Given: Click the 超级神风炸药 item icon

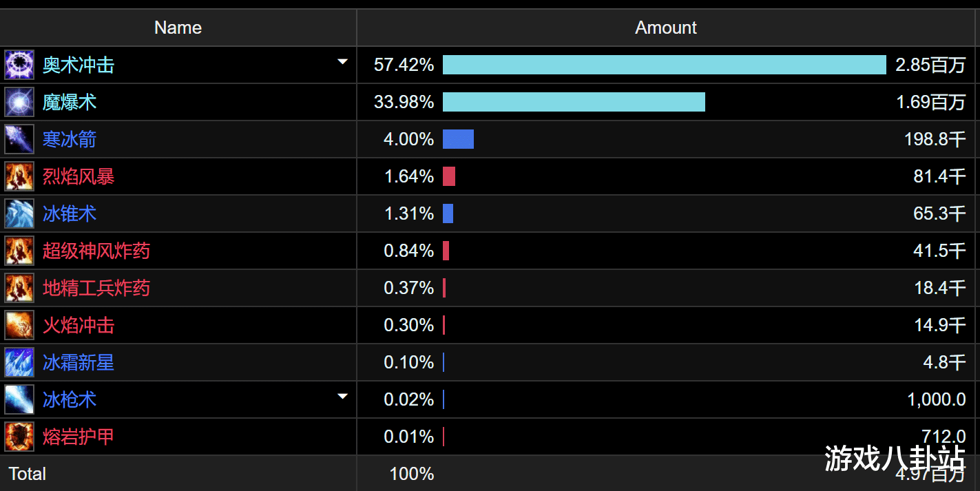Looking at the screenshot, I should click(x=19, y=251).
